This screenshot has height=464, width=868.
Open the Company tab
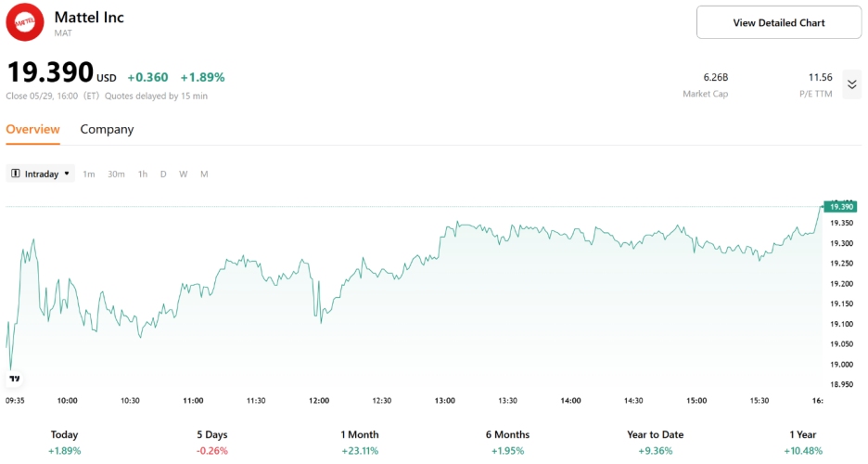107,130
